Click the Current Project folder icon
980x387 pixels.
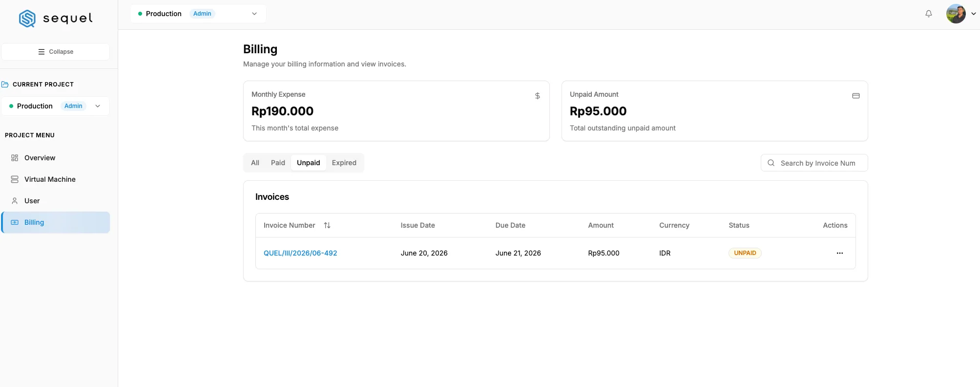(x=5, y=85)
